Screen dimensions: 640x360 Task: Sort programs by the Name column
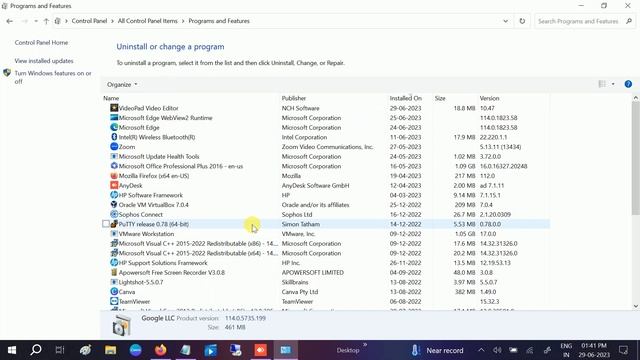(111, 98)
